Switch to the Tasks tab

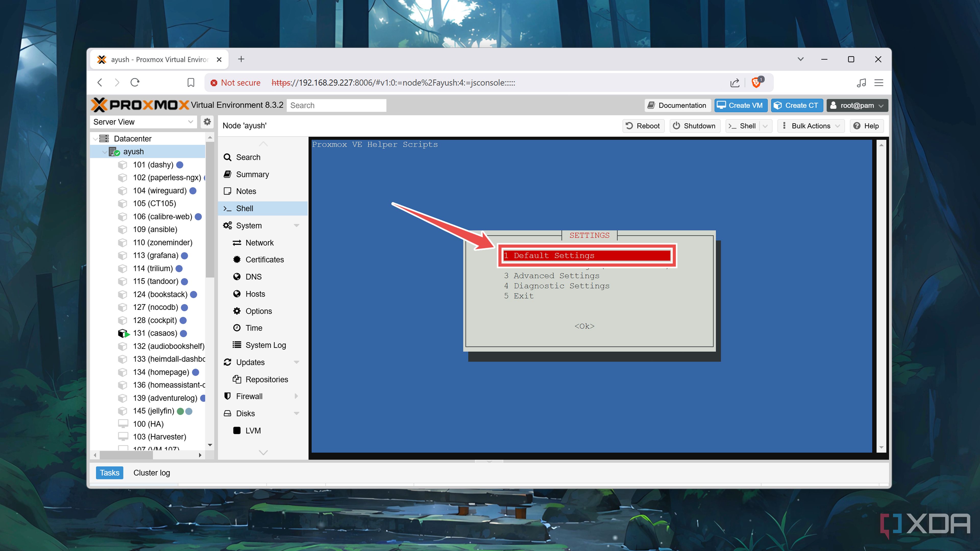109,473
